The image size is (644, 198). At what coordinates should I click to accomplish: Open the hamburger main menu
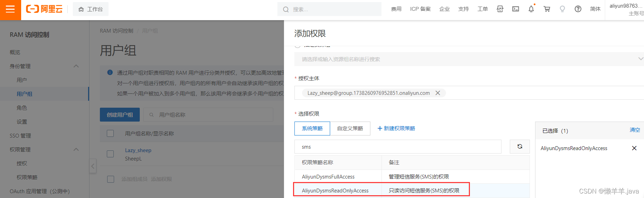(10, 9)
